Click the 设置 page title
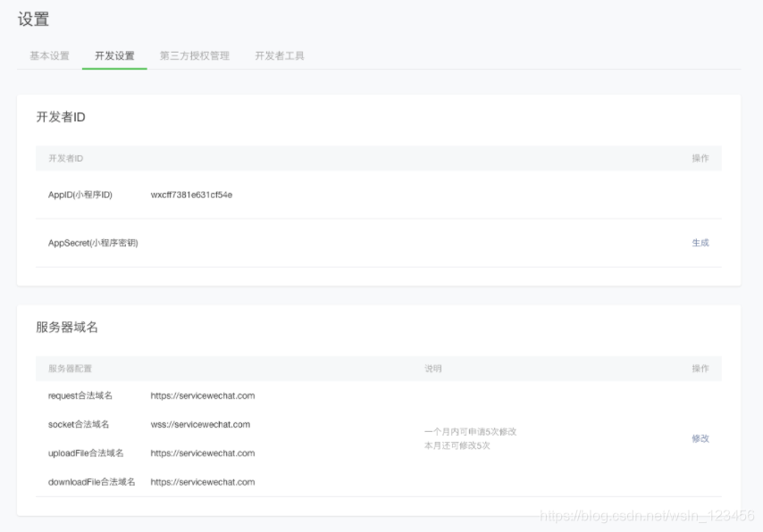The width and height of the screenshot is (763, 532). pos(34,20)
